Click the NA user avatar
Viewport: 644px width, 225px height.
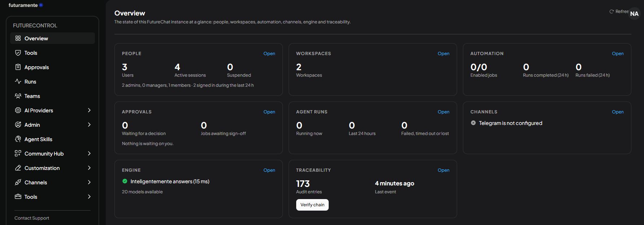coord(634,13)
